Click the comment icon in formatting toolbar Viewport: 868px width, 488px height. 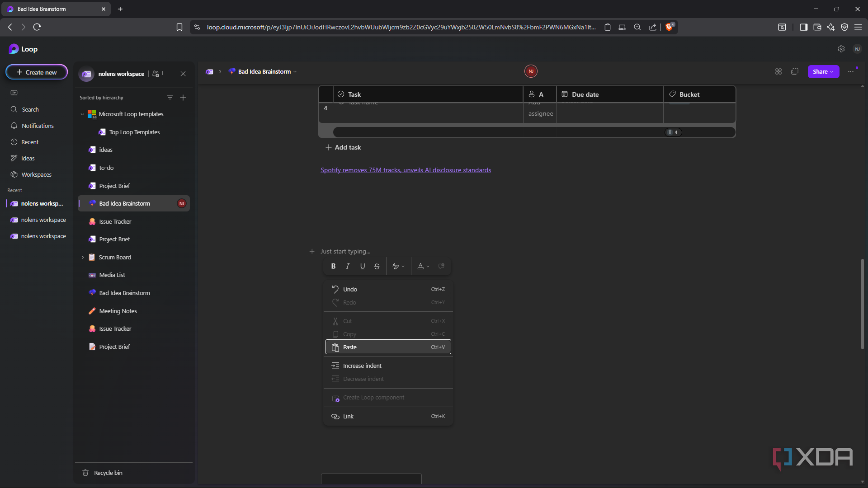coord(442,266)
